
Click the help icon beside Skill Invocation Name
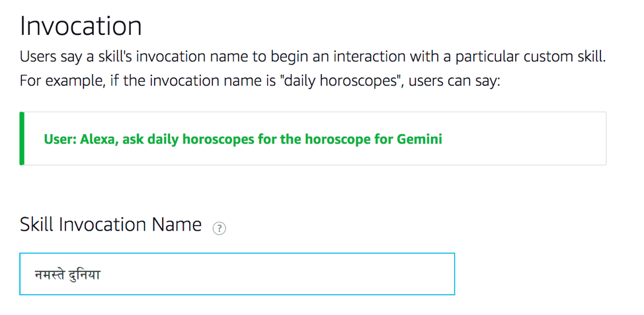tap(219, 228)
